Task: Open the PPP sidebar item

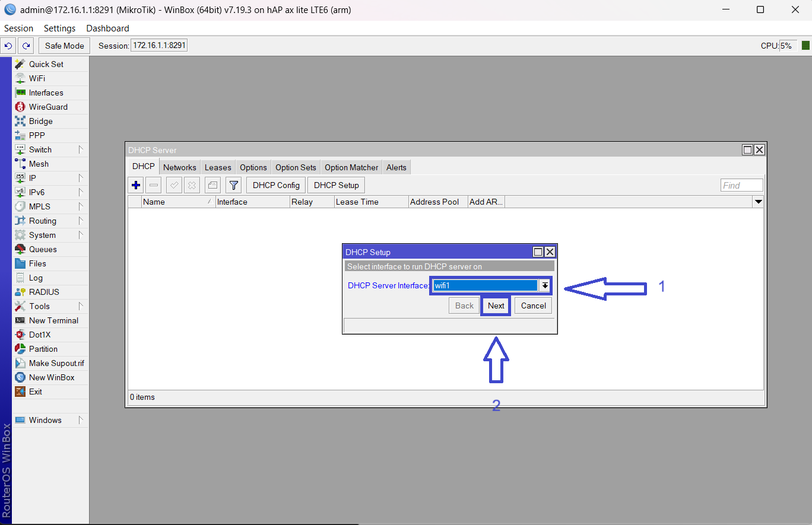Action: [50, 135]
